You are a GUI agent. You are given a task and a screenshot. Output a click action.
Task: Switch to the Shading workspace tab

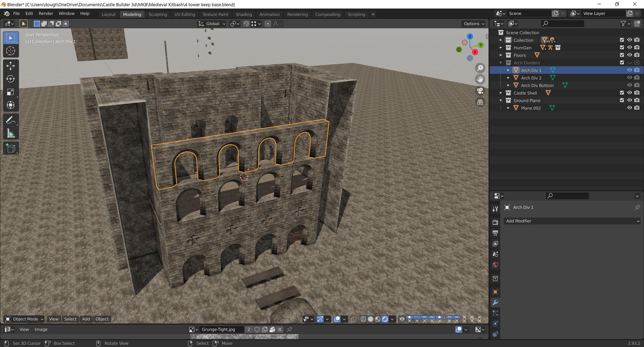[x=244, y=14]
